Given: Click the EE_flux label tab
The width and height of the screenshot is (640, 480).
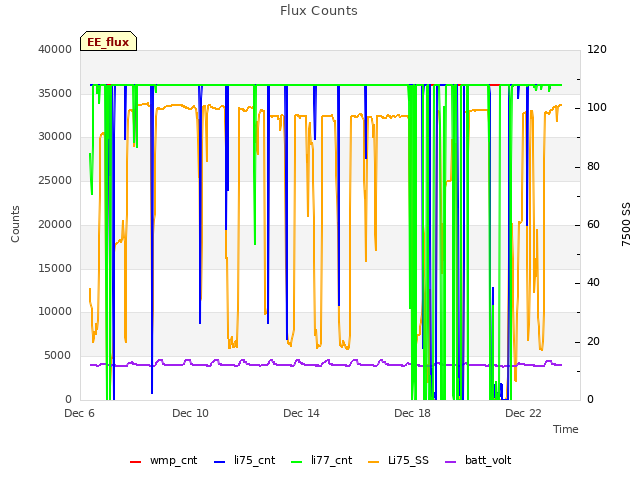Looking at the screenshot, I should click(x=108, y=41).
